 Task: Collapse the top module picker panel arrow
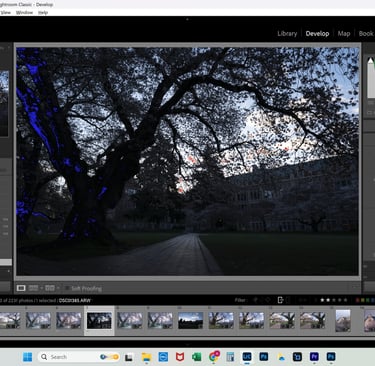tap(187, 19)
